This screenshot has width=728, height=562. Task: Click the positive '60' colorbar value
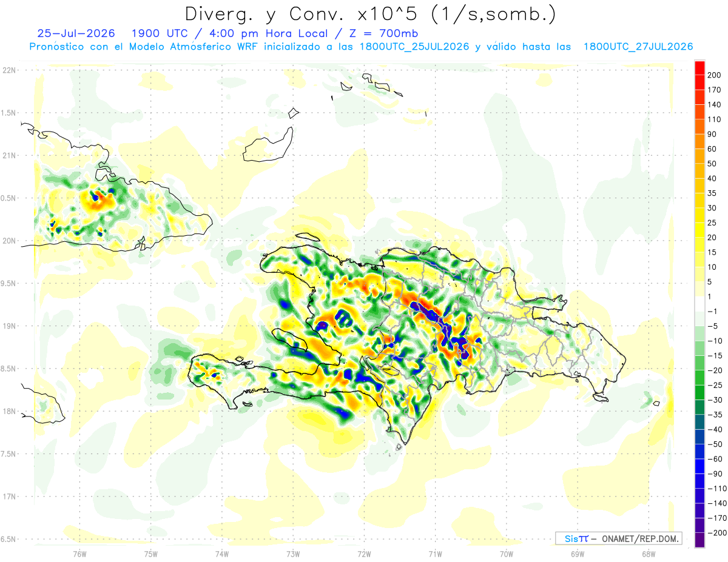point(713,149)
